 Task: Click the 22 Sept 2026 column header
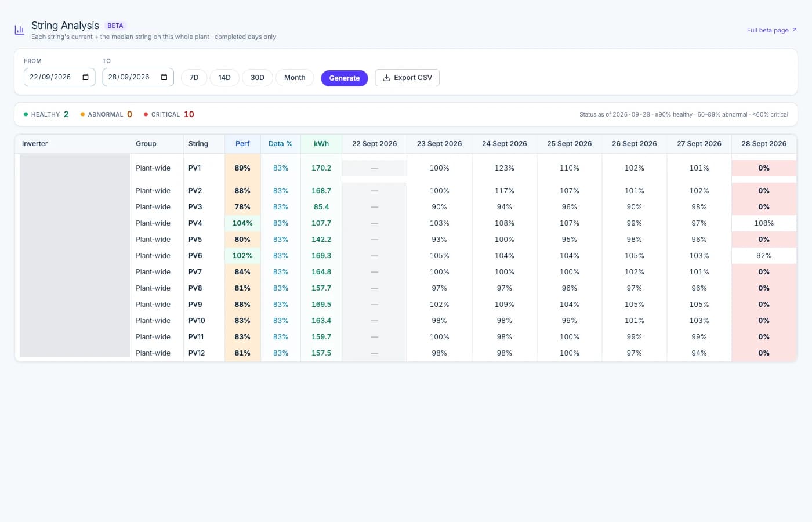(x=375, y=144)
